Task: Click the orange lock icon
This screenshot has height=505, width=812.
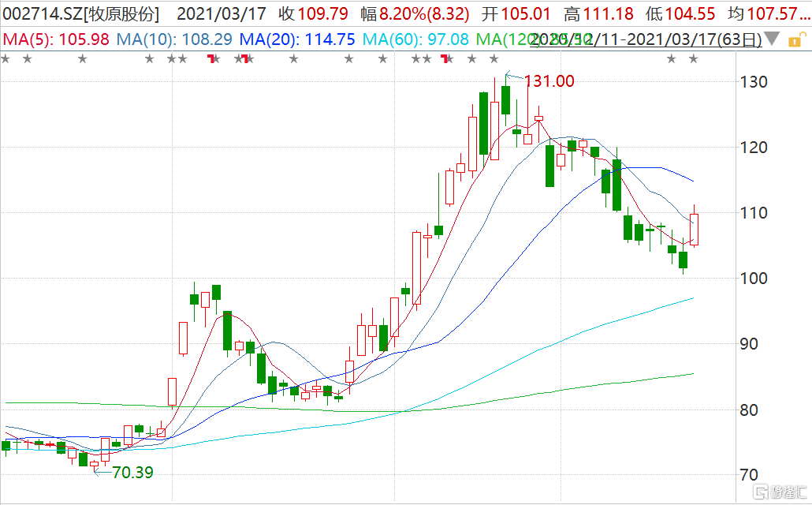Action: coord(797,40)
